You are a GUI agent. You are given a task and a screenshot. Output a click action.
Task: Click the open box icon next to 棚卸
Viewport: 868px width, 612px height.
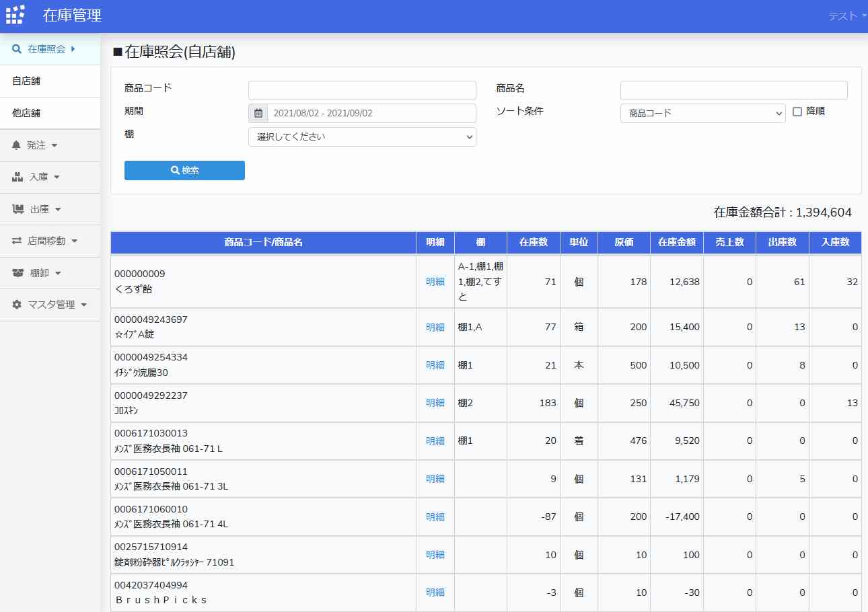pos(18,273)
